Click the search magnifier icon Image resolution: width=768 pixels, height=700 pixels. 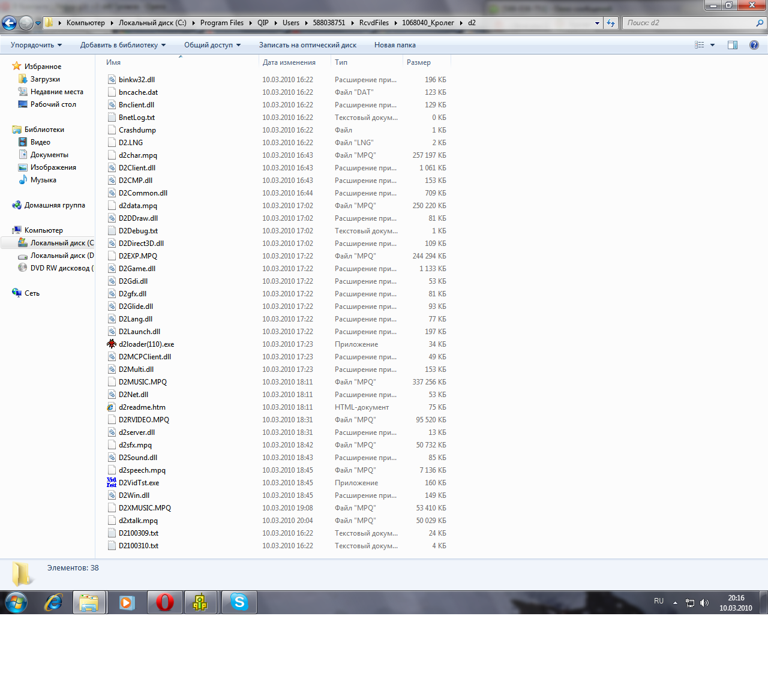click(760, 23)
